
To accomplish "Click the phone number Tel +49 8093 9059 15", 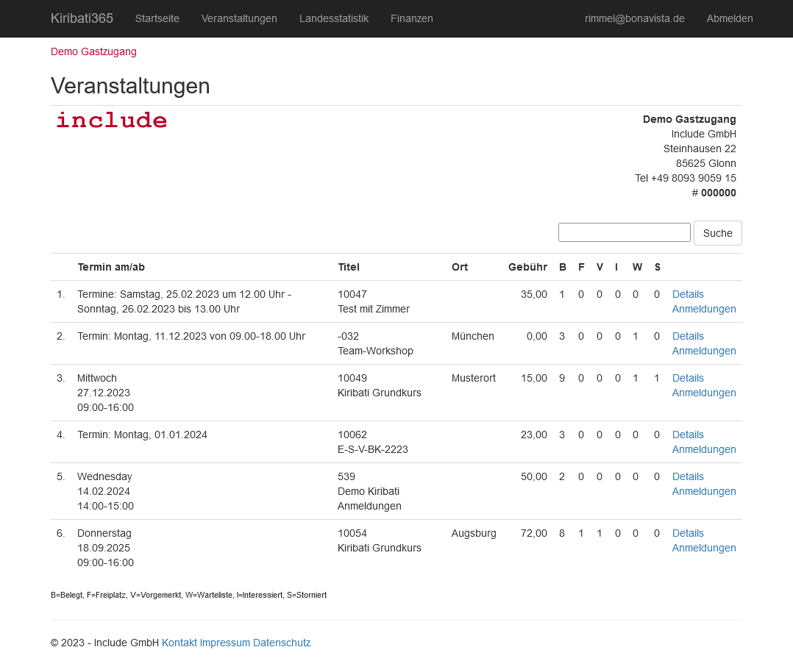I will point(686,178).
